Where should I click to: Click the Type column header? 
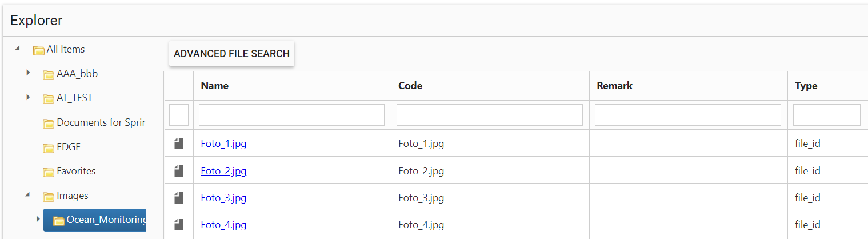(x=806, y=86)
